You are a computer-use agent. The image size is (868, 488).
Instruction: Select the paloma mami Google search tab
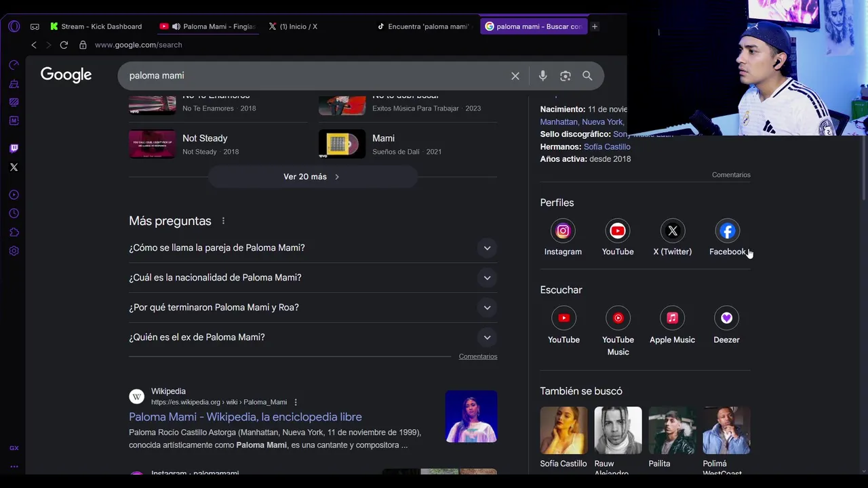(534, 26)
